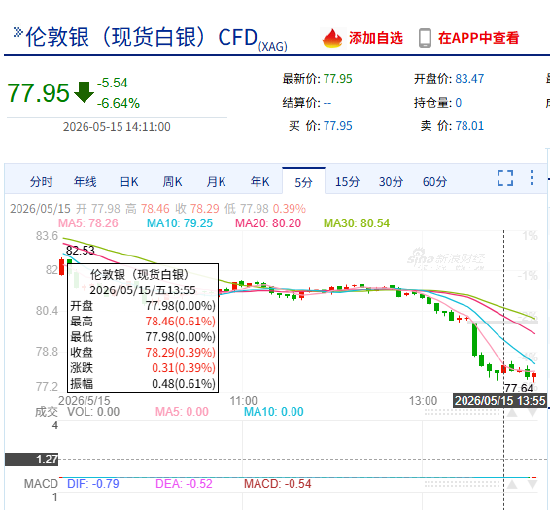Select the 周K chart tab
The width and height of the screenshot is (550, 510).
tap(172, 182)
